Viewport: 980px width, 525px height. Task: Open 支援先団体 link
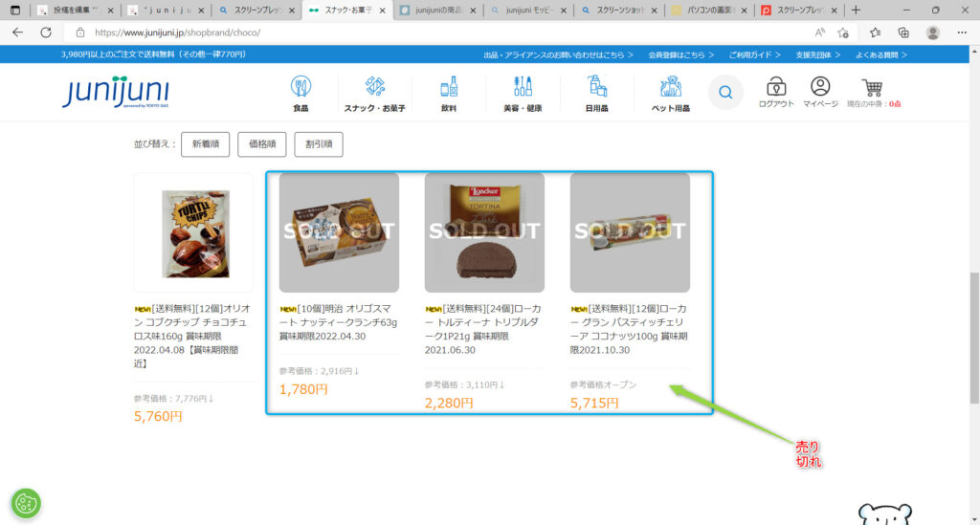click(817, 55)
